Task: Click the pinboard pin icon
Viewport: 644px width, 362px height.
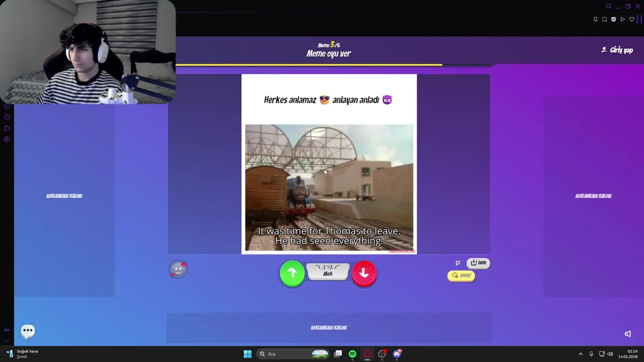Action: coord(596,19)
